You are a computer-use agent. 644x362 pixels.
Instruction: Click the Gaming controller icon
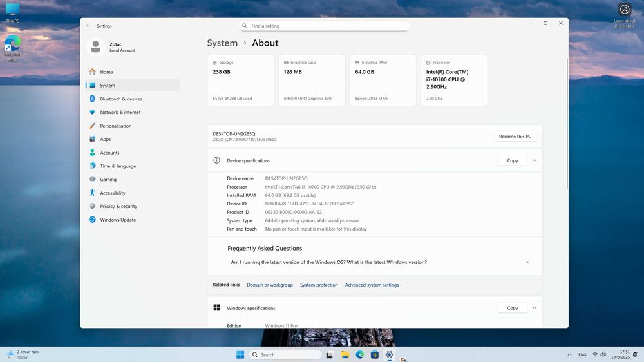(x=92, y=180)
